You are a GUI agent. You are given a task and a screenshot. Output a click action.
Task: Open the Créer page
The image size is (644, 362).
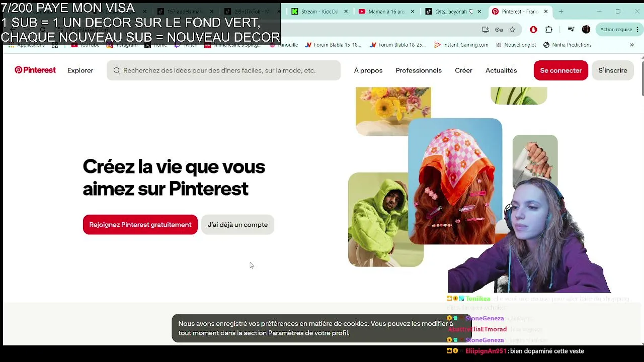coord(463,70)
